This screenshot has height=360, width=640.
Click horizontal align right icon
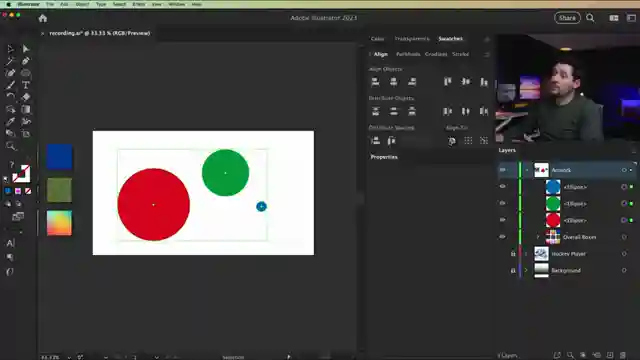coord(412,82)
